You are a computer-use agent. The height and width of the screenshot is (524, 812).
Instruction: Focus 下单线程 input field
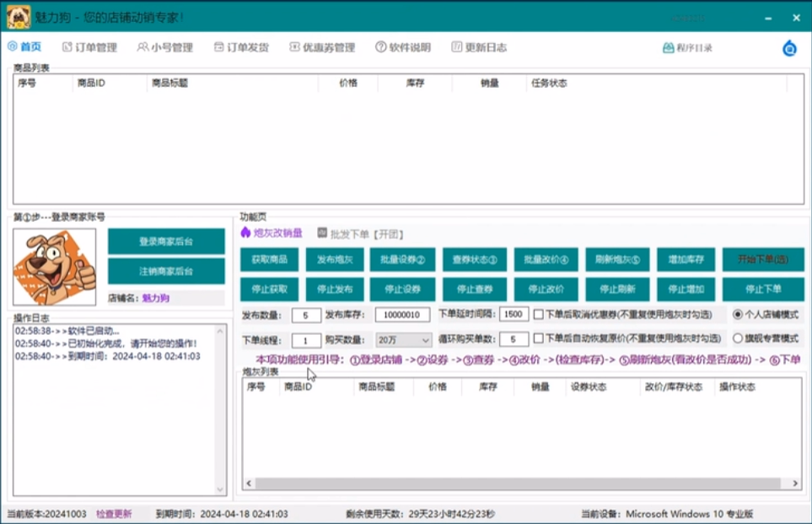[306, 341]
